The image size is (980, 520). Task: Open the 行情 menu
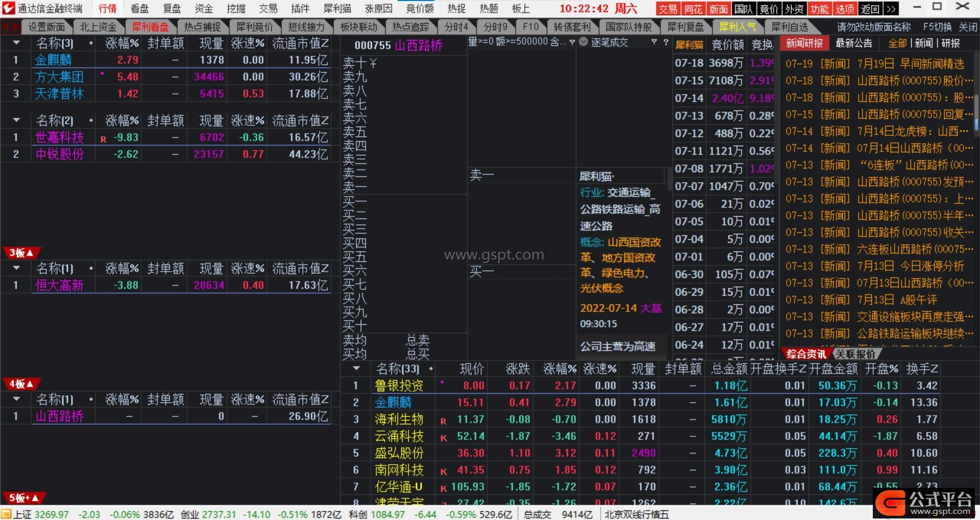pyautogui.click(x=108, y=9)
